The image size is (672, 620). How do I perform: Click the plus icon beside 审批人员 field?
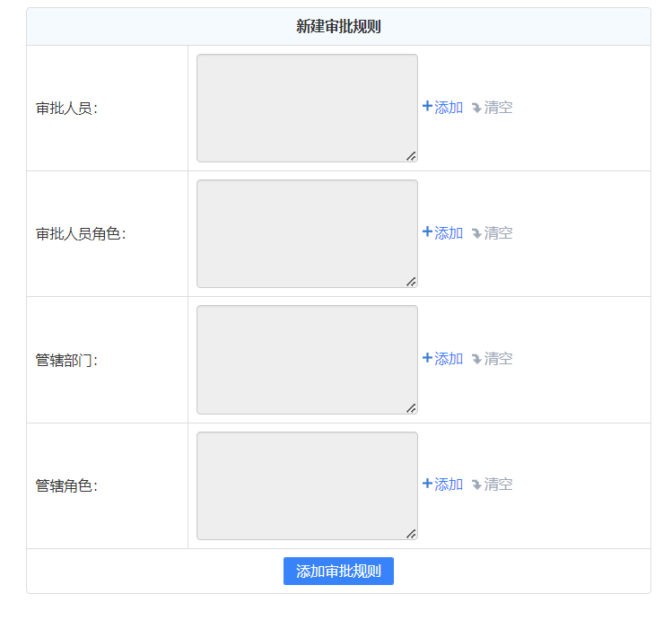point(427,107)
